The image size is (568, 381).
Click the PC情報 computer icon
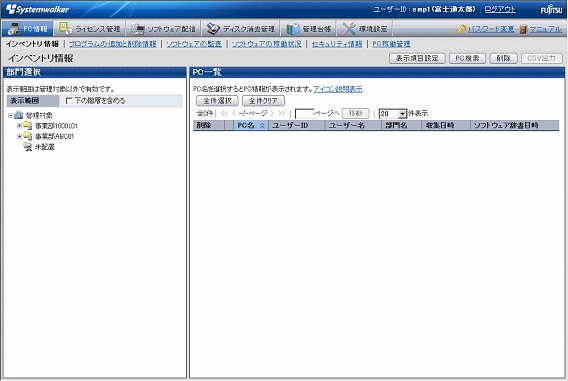click(x=14, y=29)
